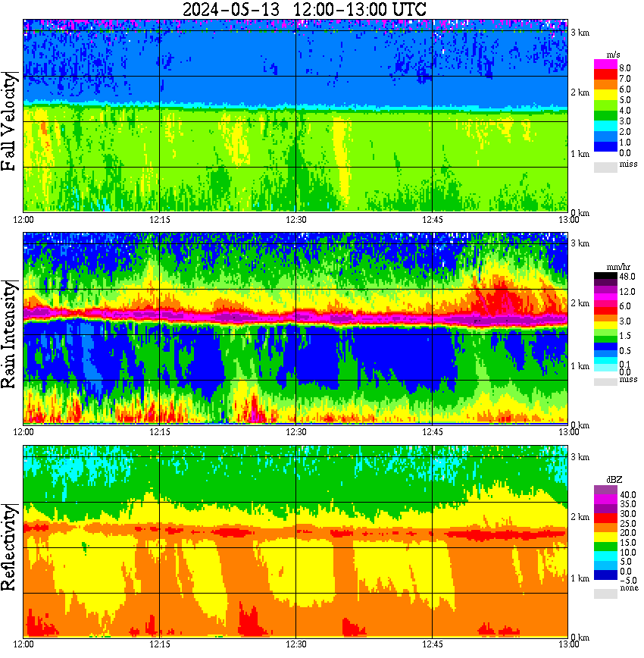Image resolution: width=644 pixels, height=658 pixels.
Task: Click the mm/hr unit label of the rain legend
Action: click(x=618, y=267)
